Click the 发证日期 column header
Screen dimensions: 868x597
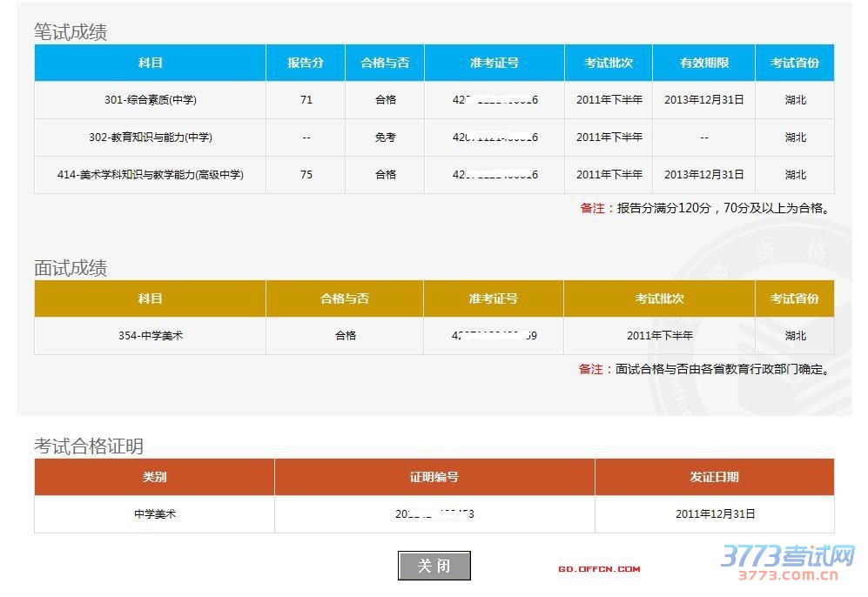click(x=714, y=477)
